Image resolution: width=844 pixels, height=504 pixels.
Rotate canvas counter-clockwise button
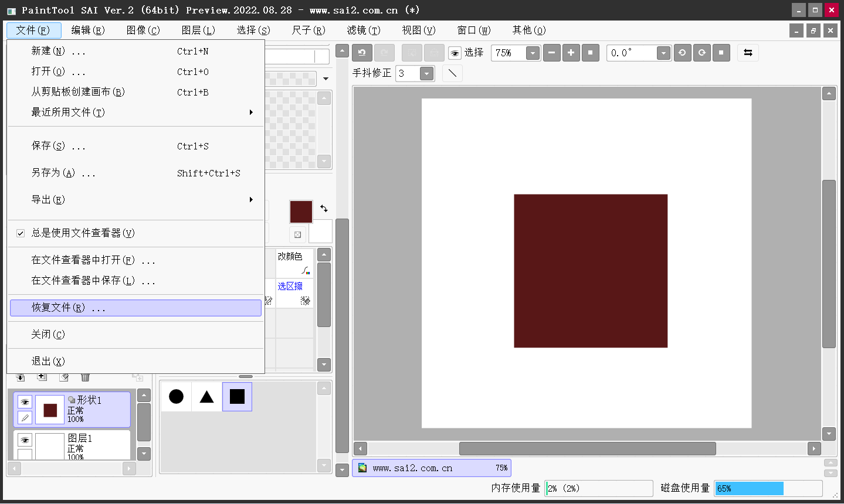[x=682, y=53]
